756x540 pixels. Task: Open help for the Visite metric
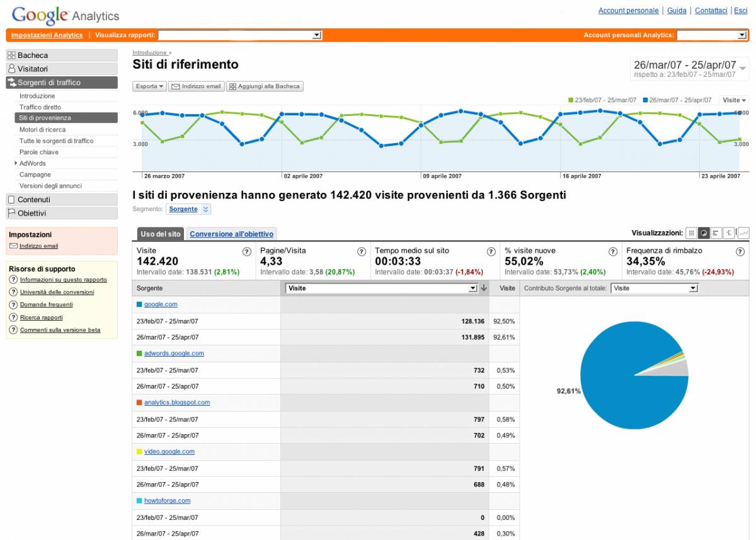click(x=247, y=251)
